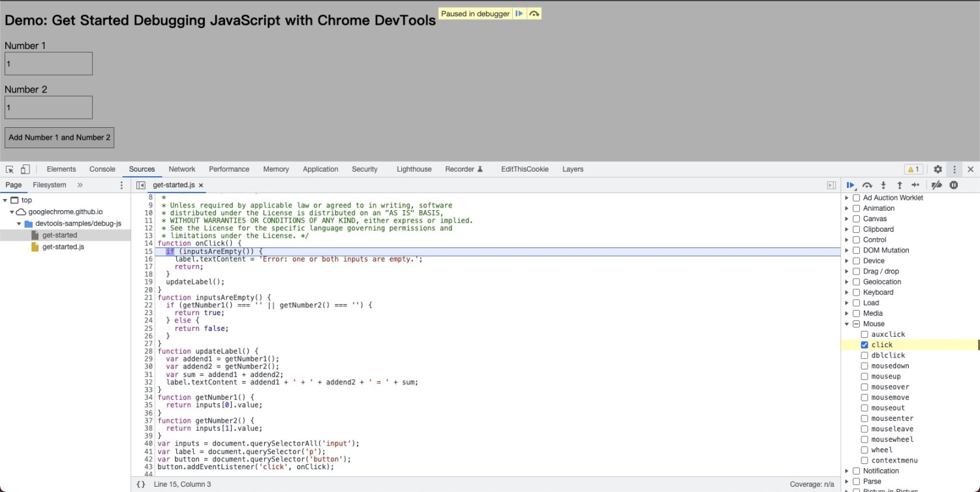Open the Performance tab

[x=229, y=169]
